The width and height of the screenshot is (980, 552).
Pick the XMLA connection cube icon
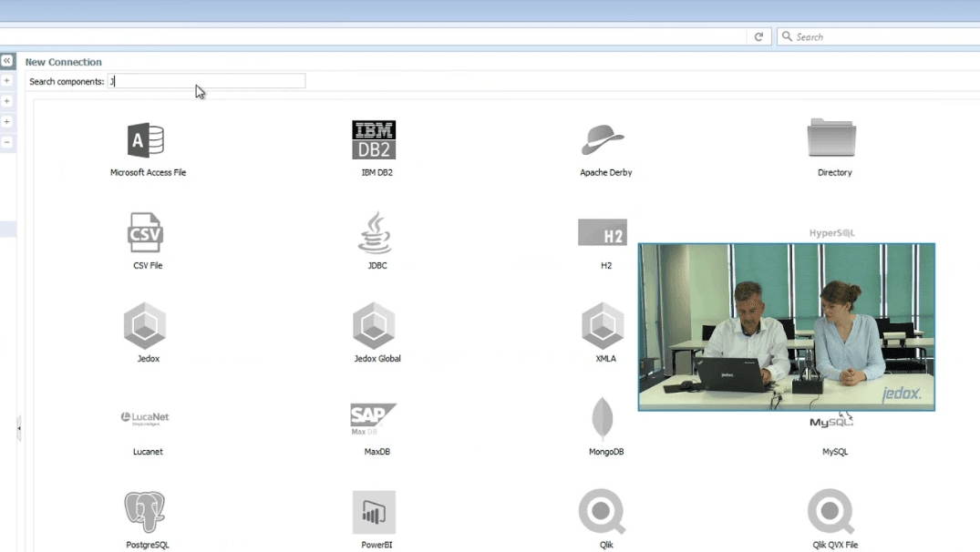(603, 325)
